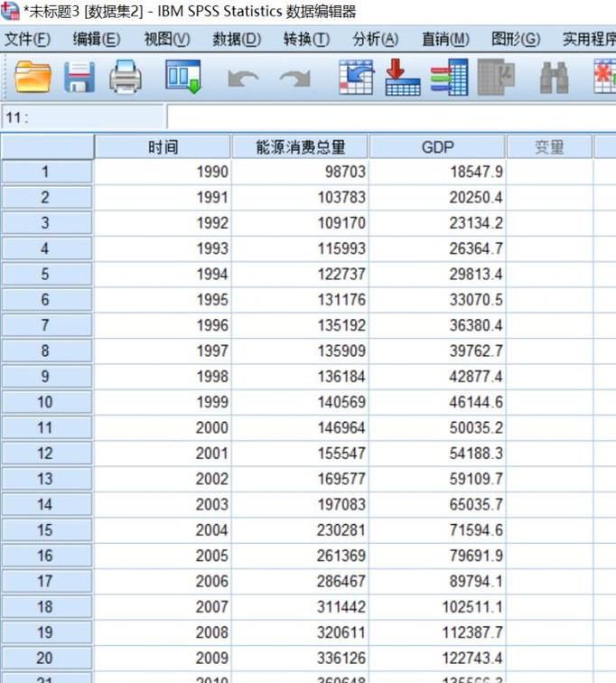
Task: Select row header 11
Action: click(x=47, y=427)
